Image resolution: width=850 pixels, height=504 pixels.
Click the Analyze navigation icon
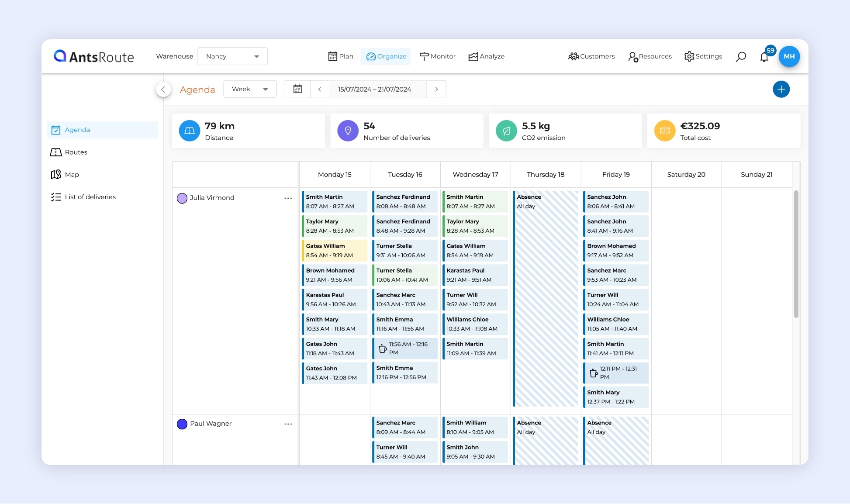(x=473, y=56)
